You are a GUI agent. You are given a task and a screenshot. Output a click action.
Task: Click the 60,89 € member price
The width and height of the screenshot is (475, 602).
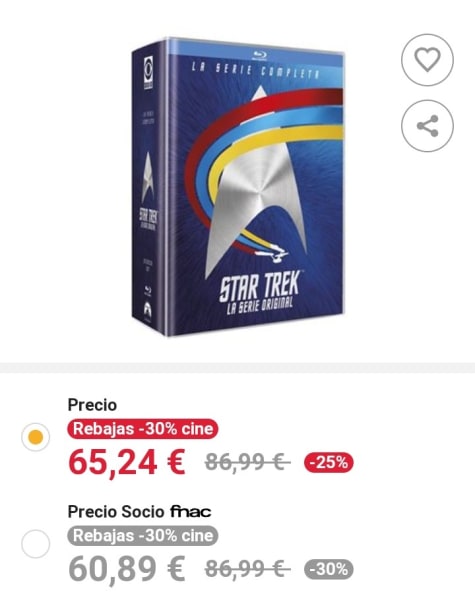127,570
